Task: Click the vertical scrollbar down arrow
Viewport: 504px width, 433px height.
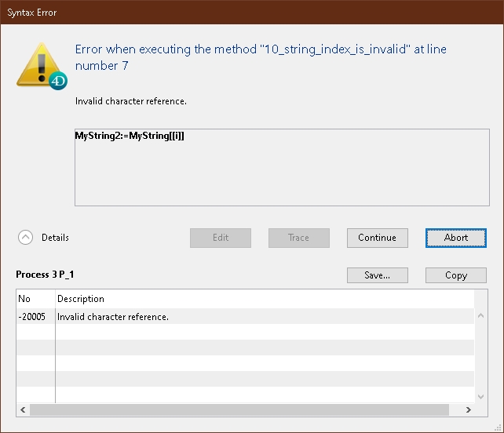Action: coord(480,397)
